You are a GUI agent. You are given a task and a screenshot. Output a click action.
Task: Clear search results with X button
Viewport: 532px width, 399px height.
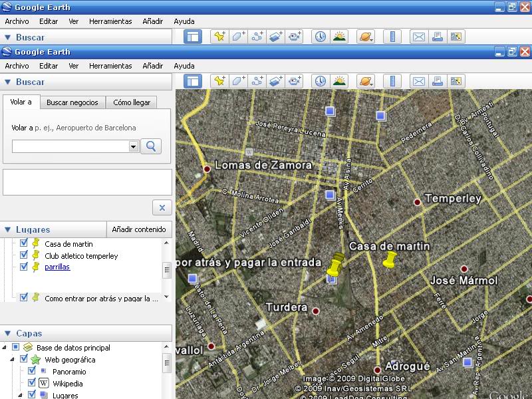pyautogui.click(x=162, y=207)
